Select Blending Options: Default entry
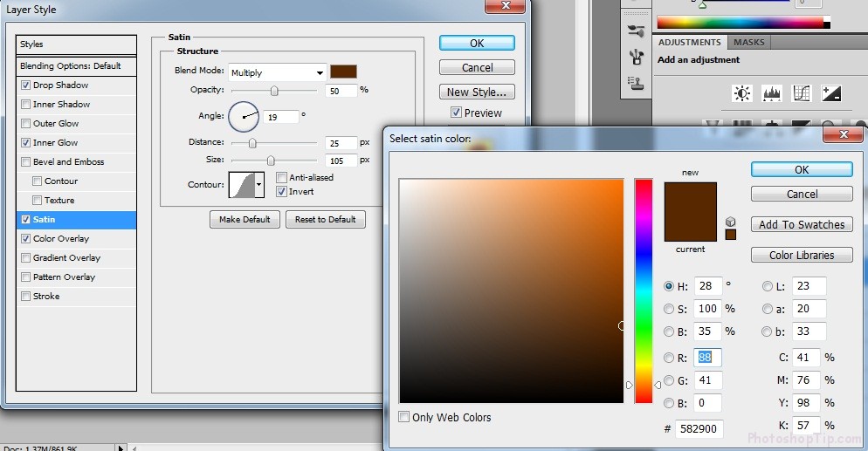The width and height of the screenshot is (868, 451). (76, 65)
